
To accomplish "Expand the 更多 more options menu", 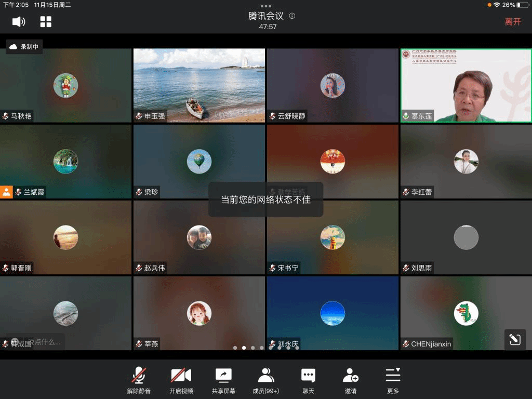I will point(393,380).
